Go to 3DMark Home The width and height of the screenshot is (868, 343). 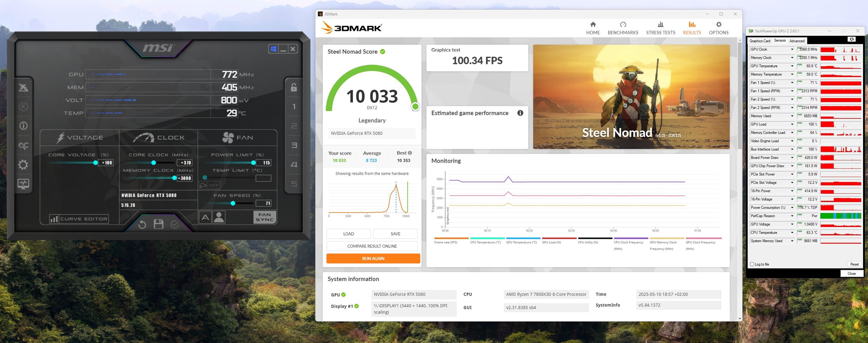593,28
